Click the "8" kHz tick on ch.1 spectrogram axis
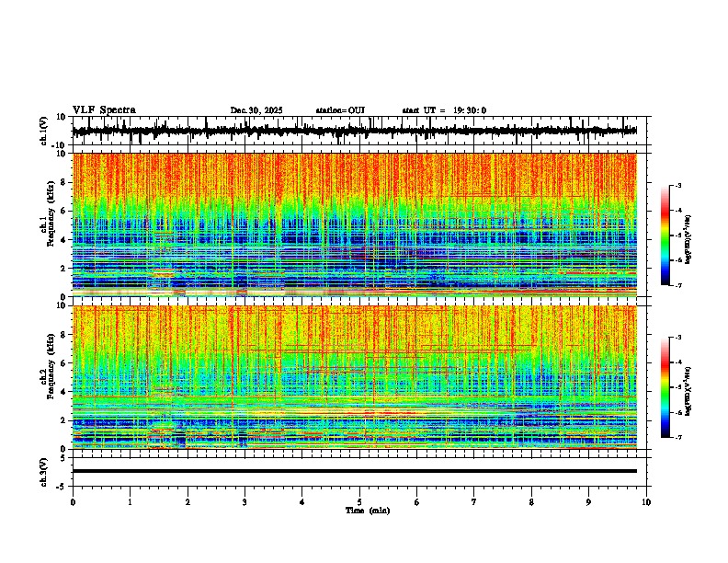 click(x=65, y=182)
